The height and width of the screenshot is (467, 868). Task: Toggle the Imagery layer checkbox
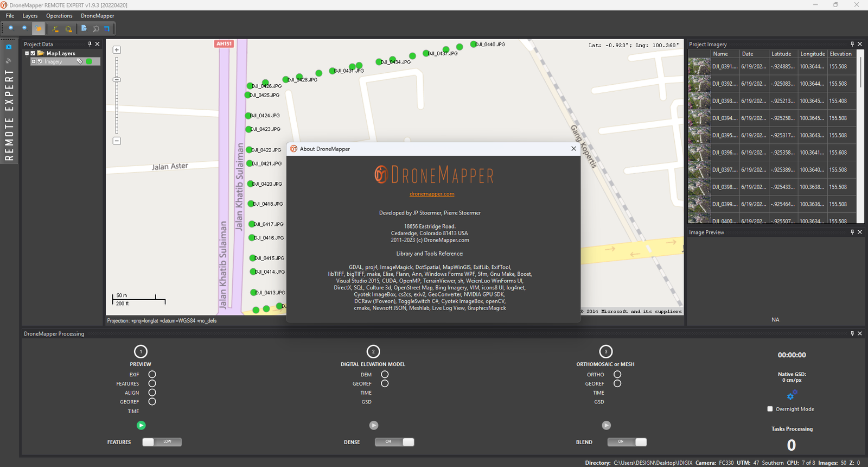click(x=40, y=61)
